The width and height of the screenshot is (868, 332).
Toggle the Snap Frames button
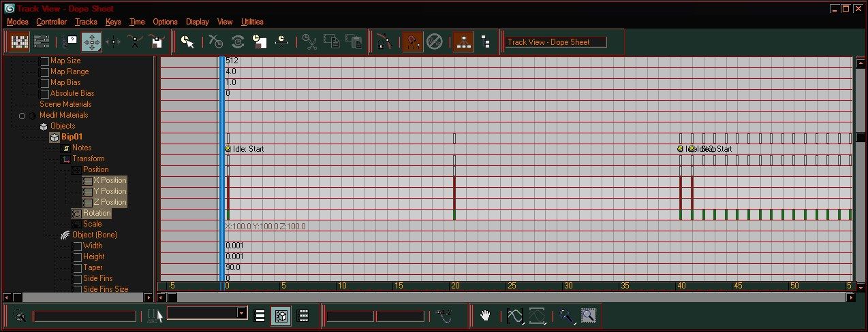[x=412, y=42]
